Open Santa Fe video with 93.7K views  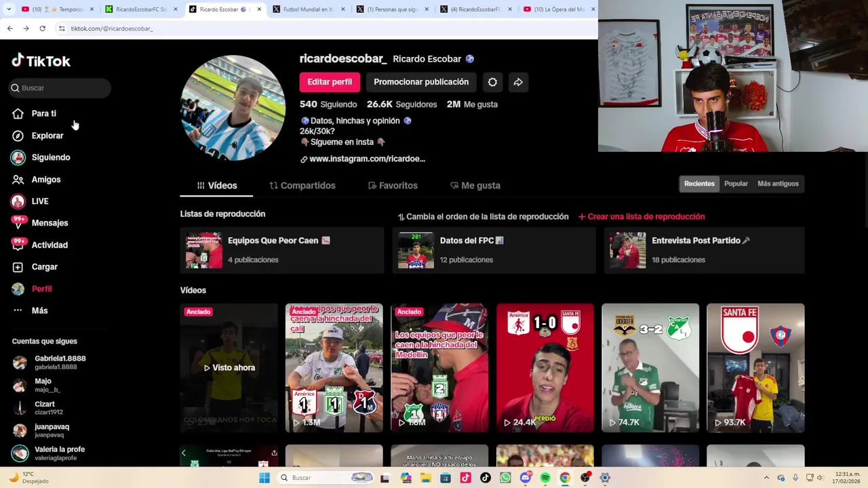755,368
